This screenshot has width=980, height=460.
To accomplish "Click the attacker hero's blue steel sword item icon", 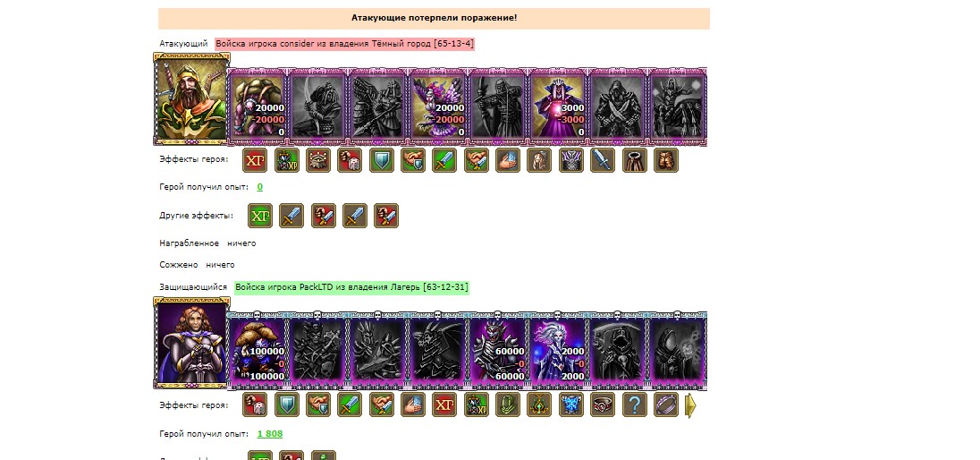I will click(x=603, y=160).
